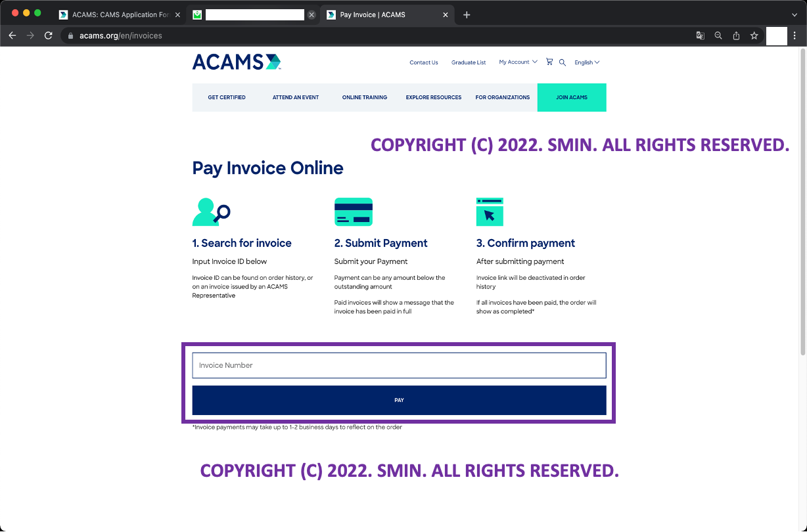Click the site lock icon in address bar

coord(71,35)
